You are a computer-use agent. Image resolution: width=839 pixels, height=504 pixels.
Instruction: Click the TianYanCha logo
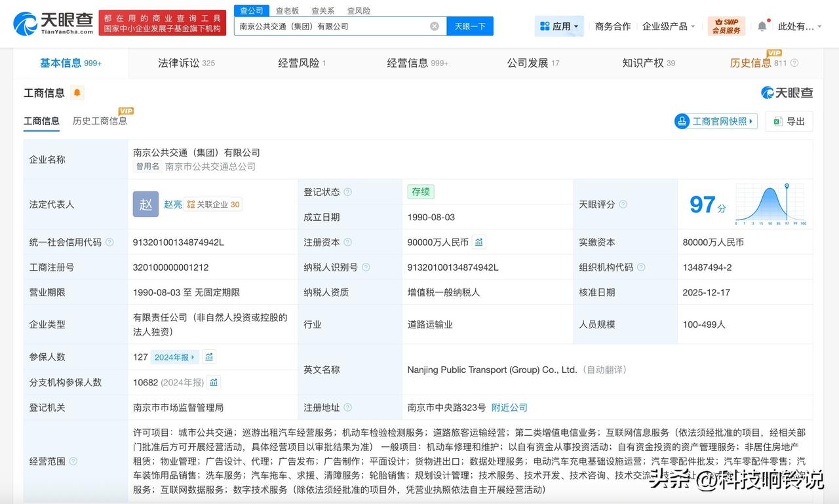pyautogui.click(x=46, y=23)
